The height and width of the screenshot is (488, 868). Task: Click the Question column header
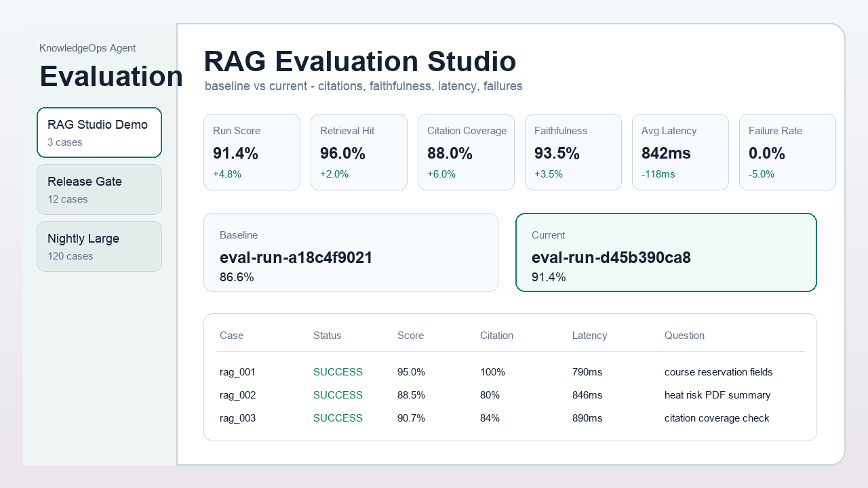coord(684,335)
